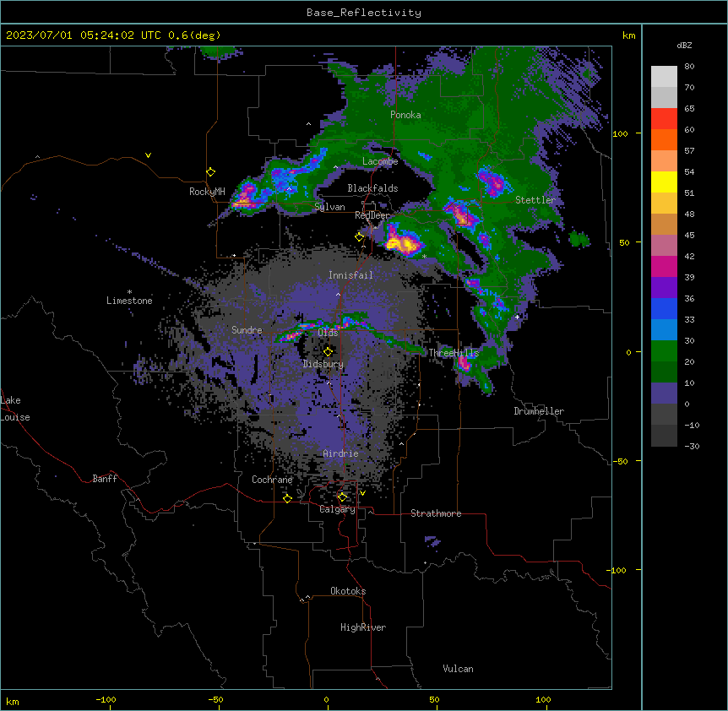The width and height of the screenshot is (728, 711).
Task: Pick the 80 dBZ light gray legend swatch
Action: [664, 77]
